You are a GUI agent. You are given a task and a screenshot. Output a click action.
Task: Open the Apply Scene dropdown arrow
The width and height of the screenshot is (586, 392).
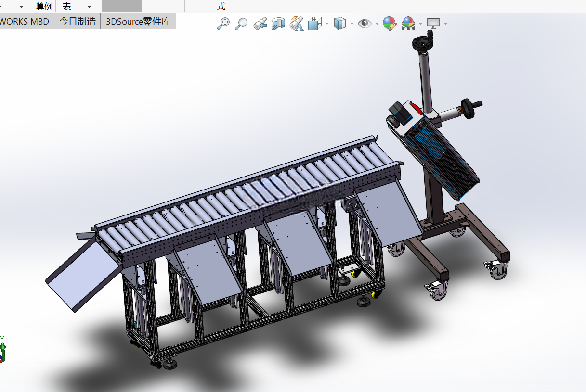pos(420,24)
